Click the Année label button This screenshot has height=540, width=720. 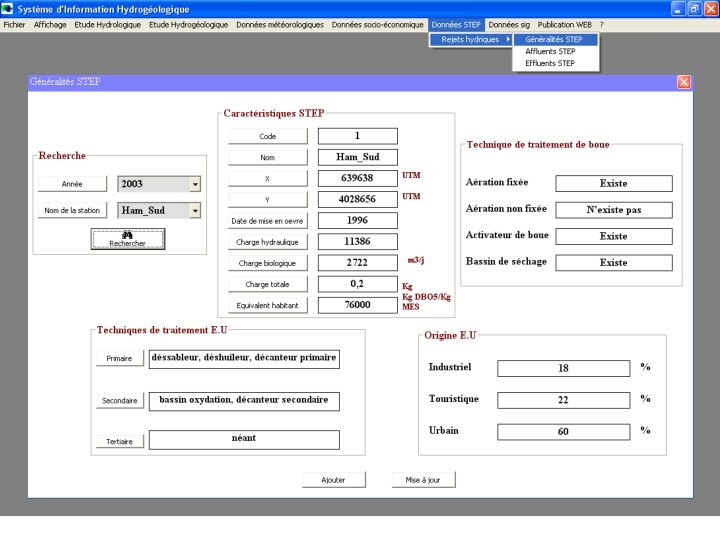72,184
